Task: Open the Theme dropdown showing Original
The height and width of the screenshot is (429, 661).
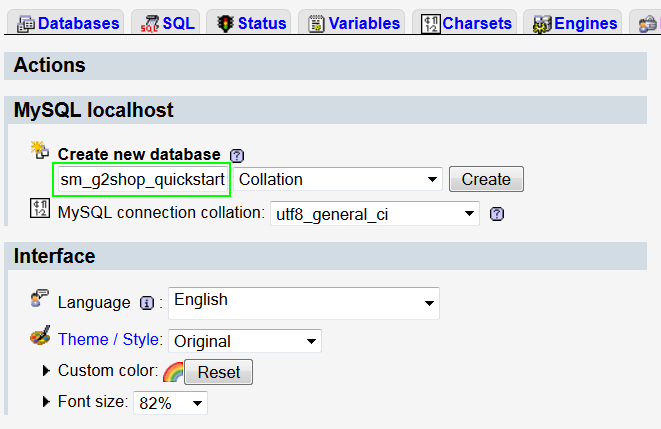Action: click(x=245, y=341)
